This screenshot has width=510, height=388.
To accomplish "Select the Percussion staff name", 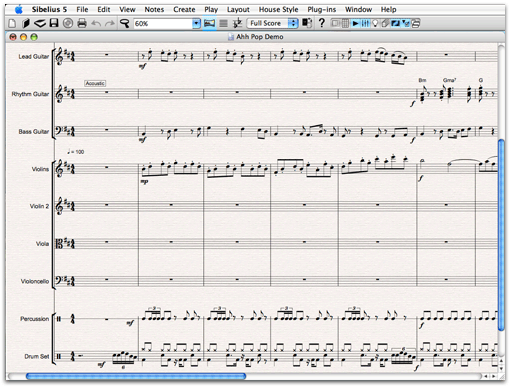I will [34, 319].
